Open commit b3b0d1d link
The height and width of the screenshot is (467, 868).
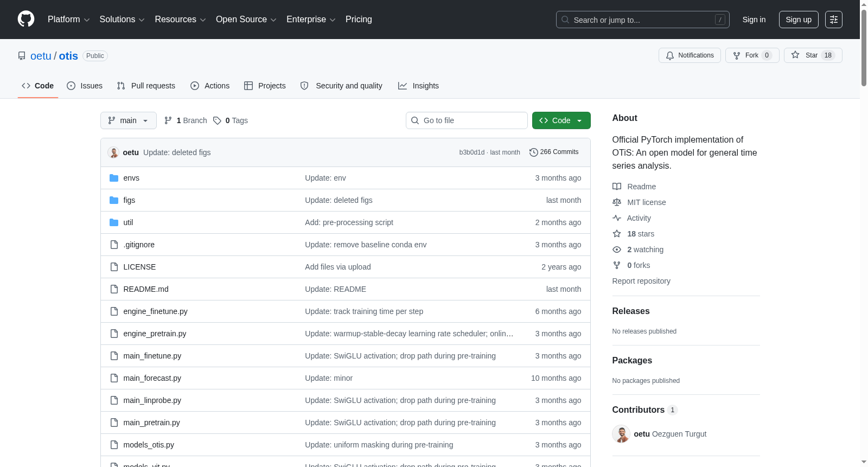coord(471,152)
